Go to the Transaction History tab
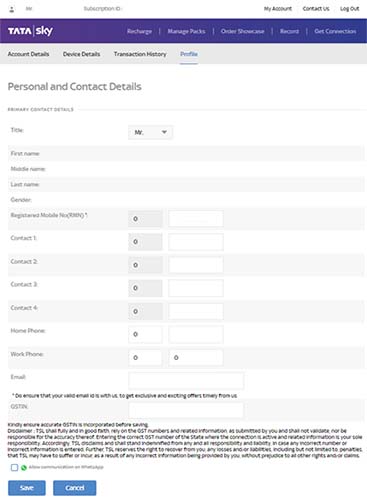Image resolution: width=367 pixels, height=500 pixels. point(140,54)
